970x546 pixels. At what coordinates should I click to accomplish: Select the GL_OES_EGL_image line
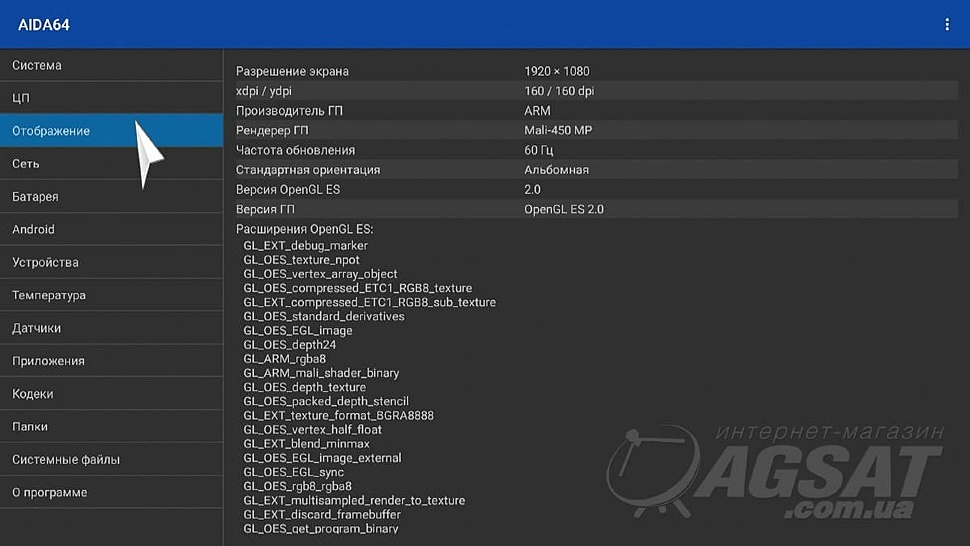(298, 330)
